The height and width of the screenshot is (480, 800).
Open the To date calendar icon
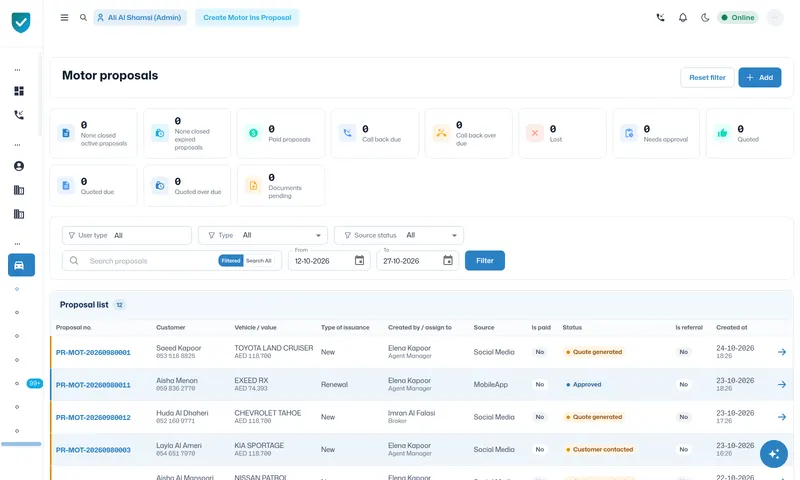point(447,261)
